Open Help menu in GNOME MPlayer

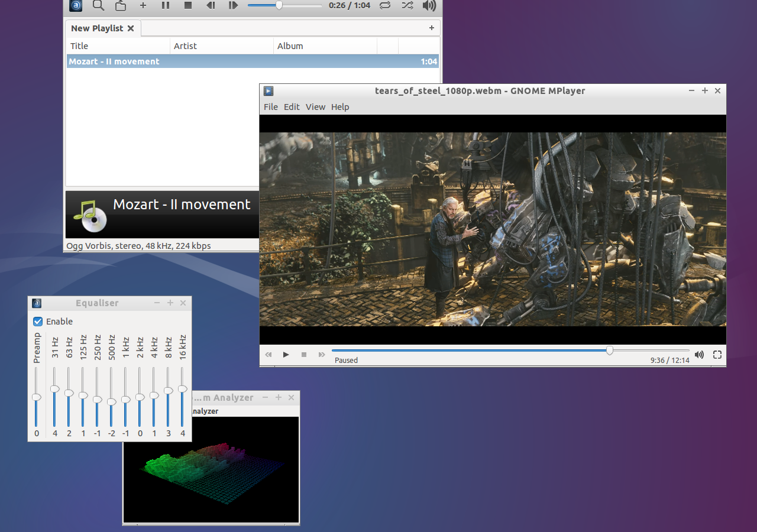tap(340, 107)
